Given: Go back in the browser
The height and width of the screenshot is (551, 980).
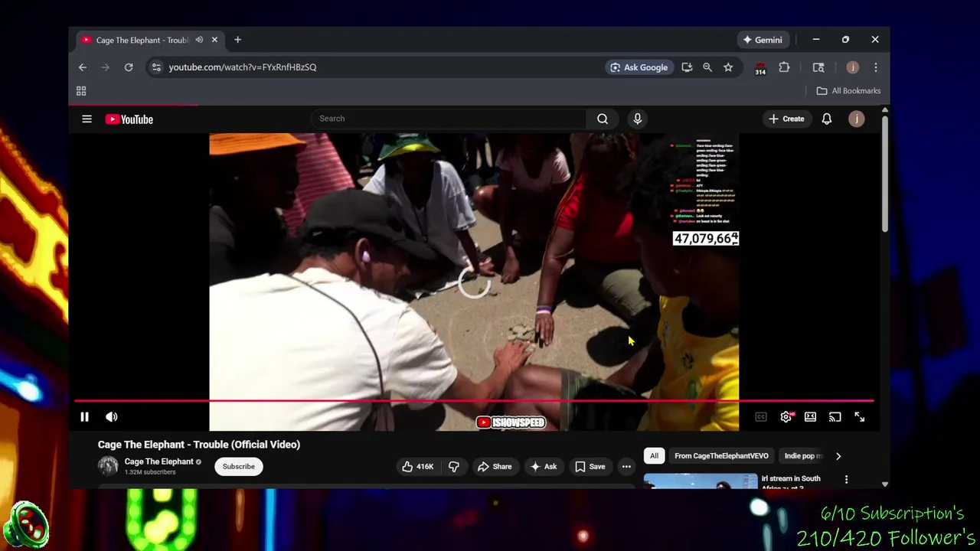Looking at the screenshot, I should 83,67.
